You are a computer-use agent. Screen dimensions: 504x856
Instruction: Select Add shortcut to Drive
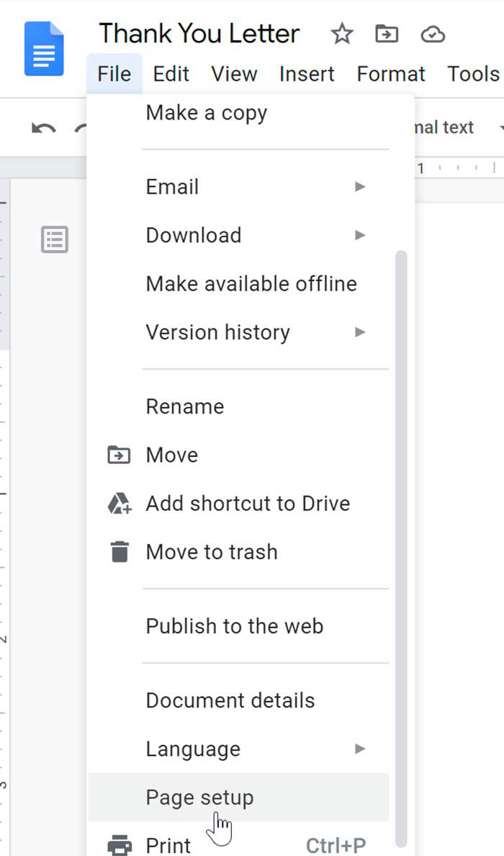[248, 503]
